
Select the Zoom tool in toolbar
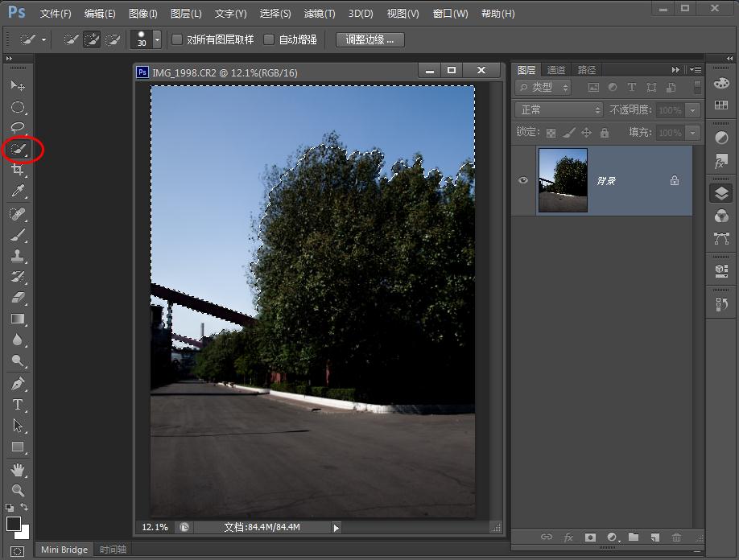coord(18,490)
